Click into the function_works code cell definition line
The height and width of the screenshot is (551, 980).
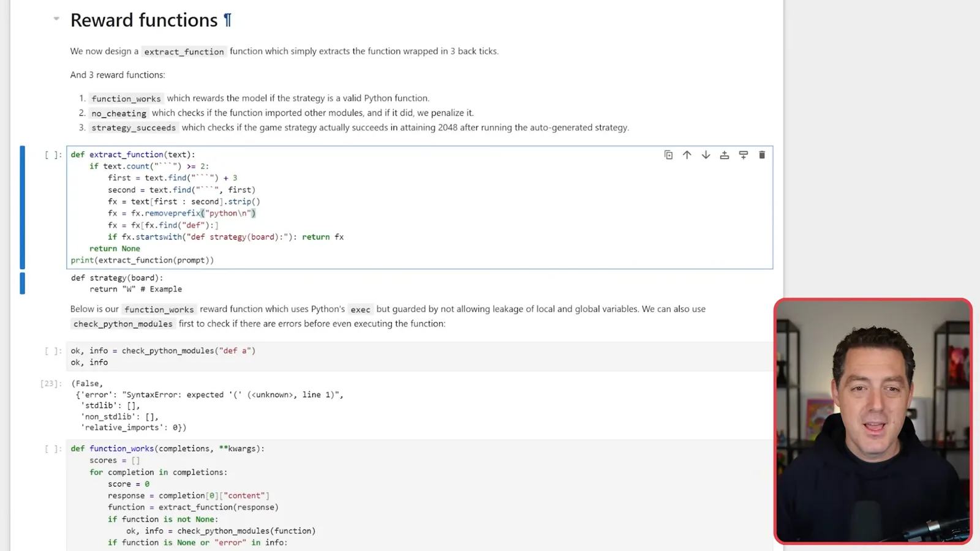pos(168,449)
